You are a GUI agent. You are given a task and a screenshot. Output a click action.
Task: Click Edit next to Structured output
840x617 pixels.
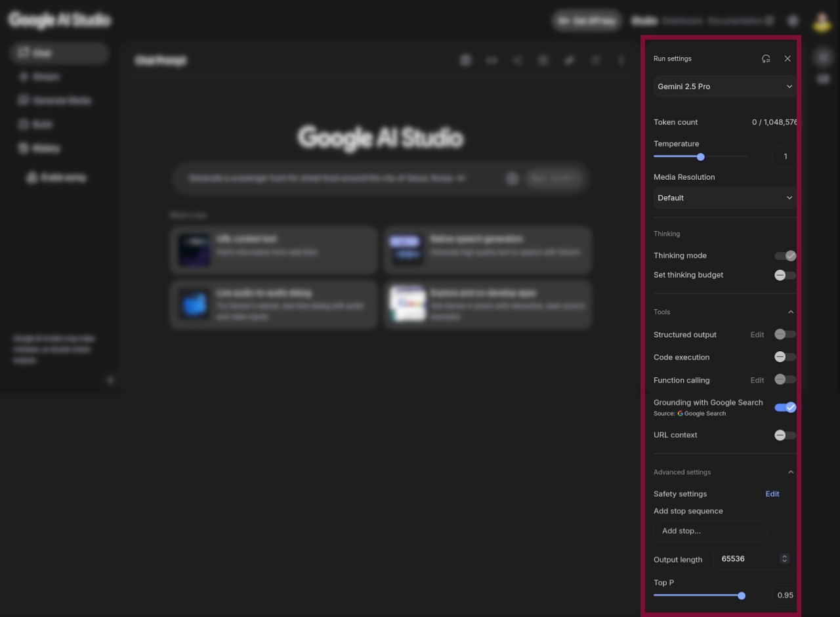pos(757,335)
